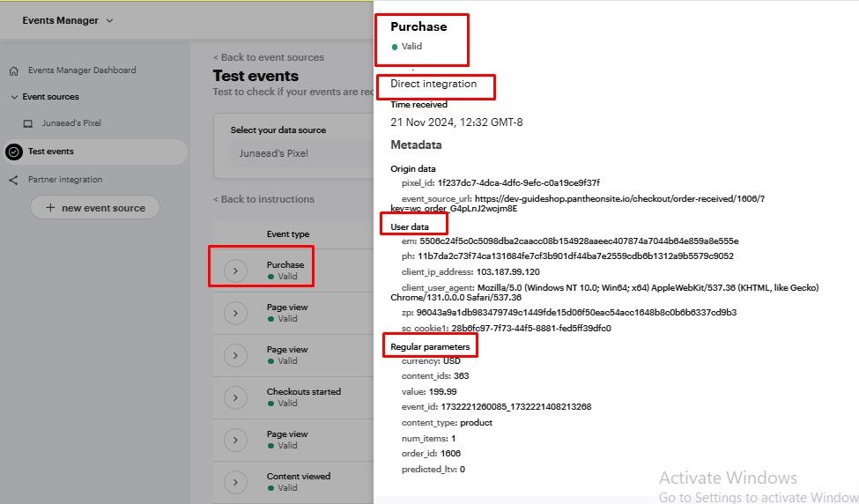Click the Events Manager Dashboard home icon

[x=13, y=70]
